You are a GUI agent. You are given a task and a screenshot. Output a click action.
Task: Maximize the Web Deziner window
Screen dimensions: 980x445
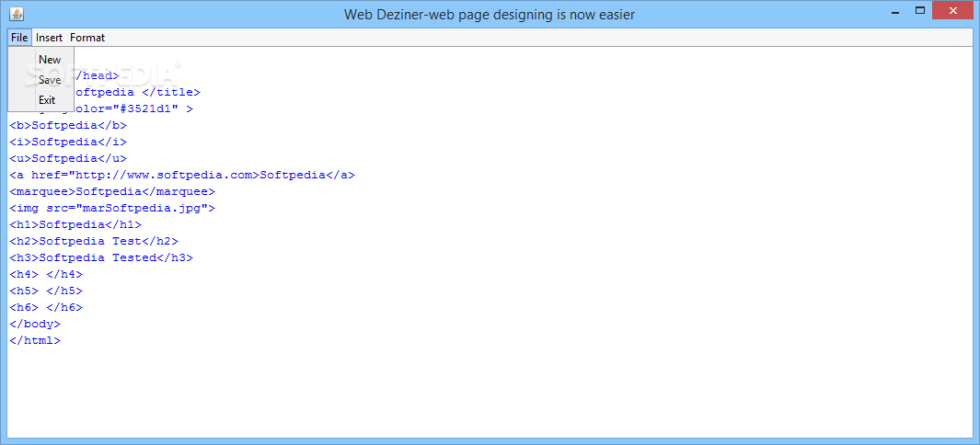920,10
